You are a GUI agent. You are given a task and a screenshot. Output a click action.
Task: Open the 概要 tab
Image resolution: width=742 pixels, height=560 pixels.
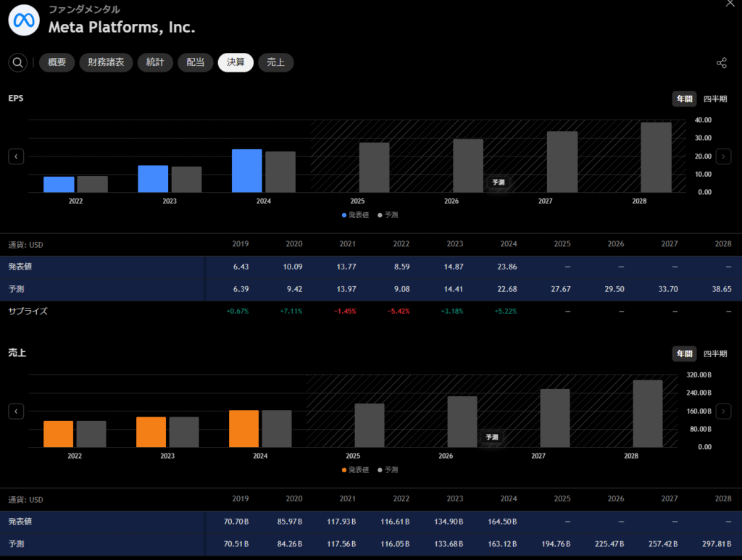tap(57, 62)
